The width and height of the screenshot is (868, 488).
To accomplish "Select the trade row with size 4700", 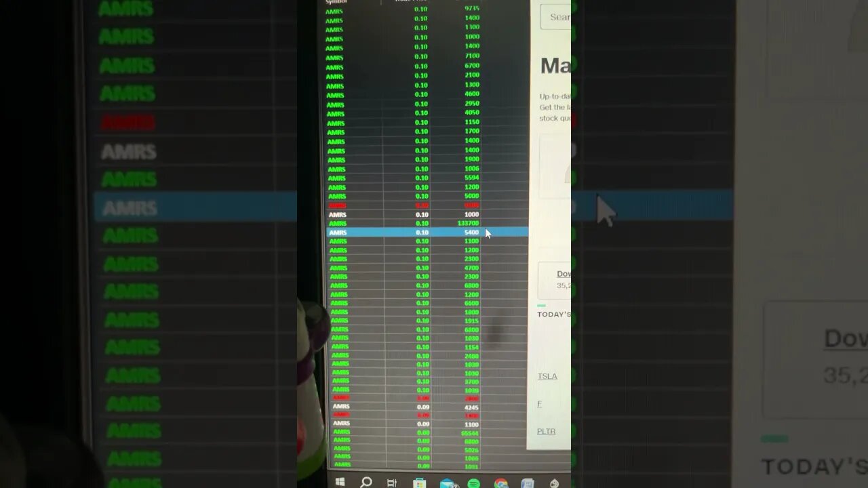I will point(427,268).
